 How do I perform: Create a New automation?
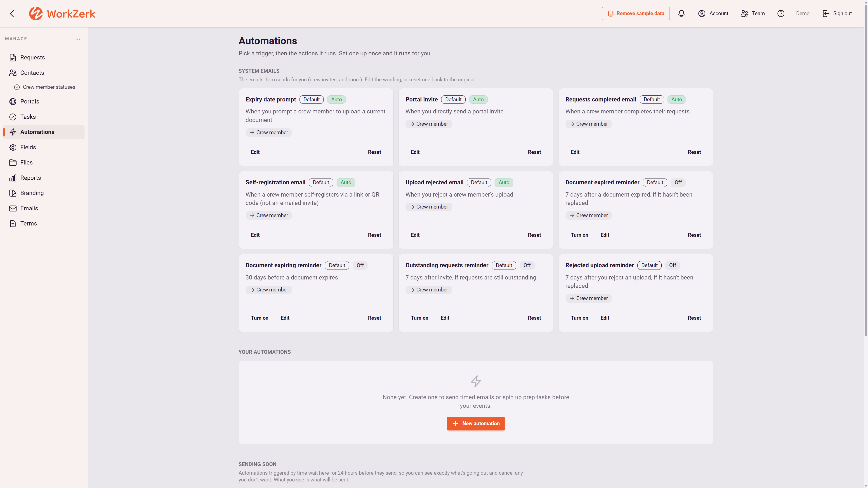click(476, 423)
